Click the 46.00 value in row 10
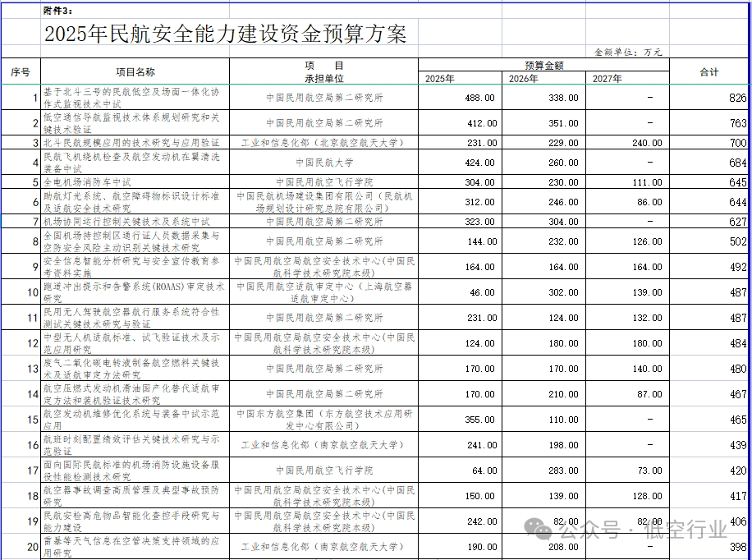The image size is (752, 560). tap(461, 291)
